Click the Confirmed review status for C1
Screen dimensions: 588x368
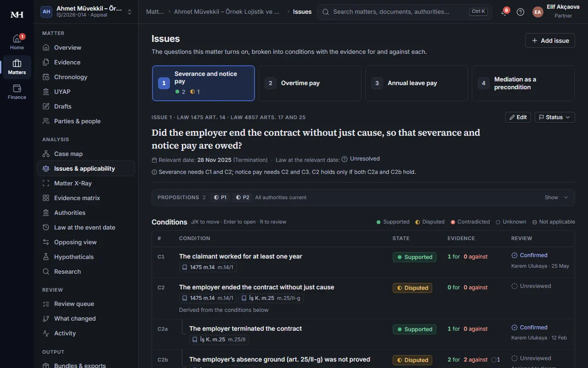pos(530,255)
